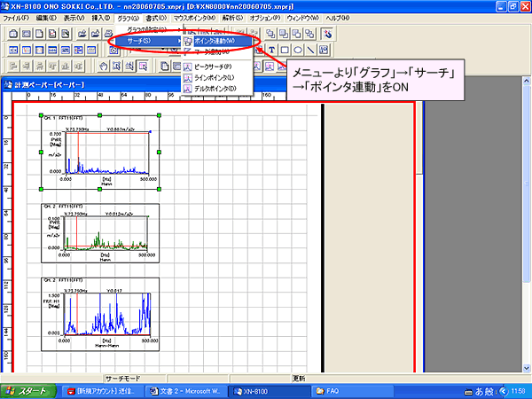Select the rectangle shape tool
Image resolution: width=532 pixels, height=399 pixels.
[284, 49]
